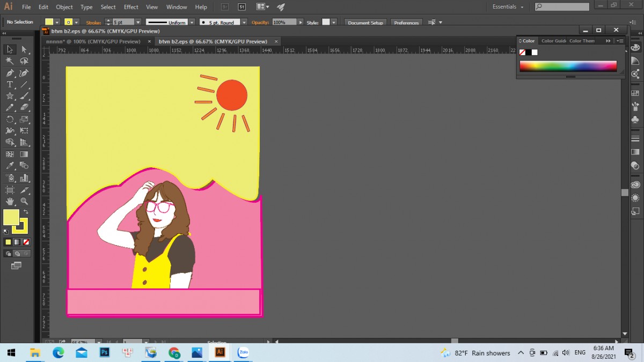Select the Zoom tool
644x362 pixels.
24,202
